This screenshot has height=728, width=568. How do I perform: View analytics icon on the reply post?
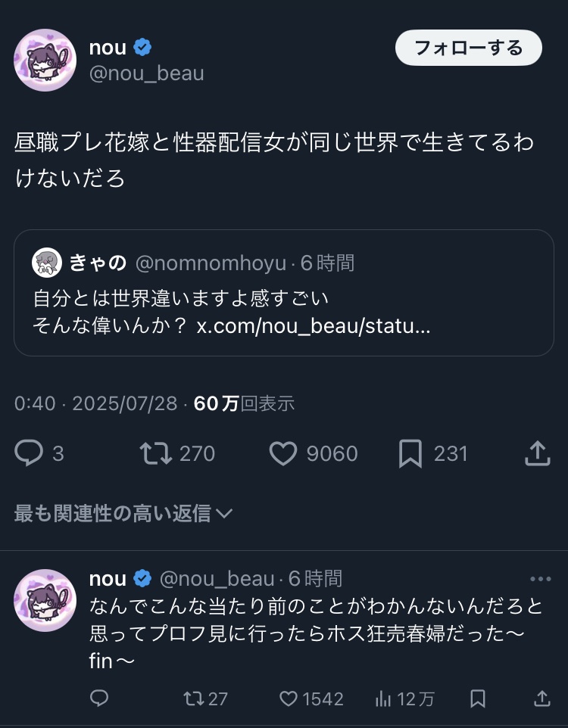(383, 698)
